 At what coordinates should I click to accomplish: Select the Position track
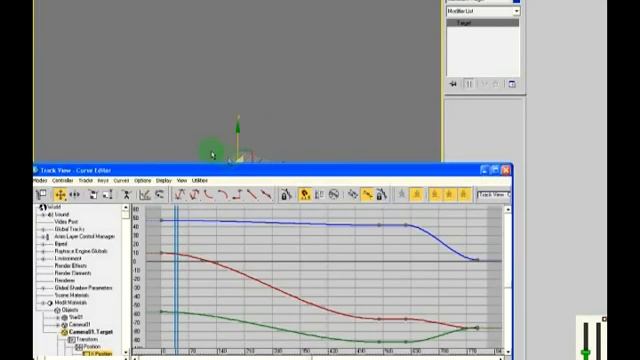tap(92, 347)
